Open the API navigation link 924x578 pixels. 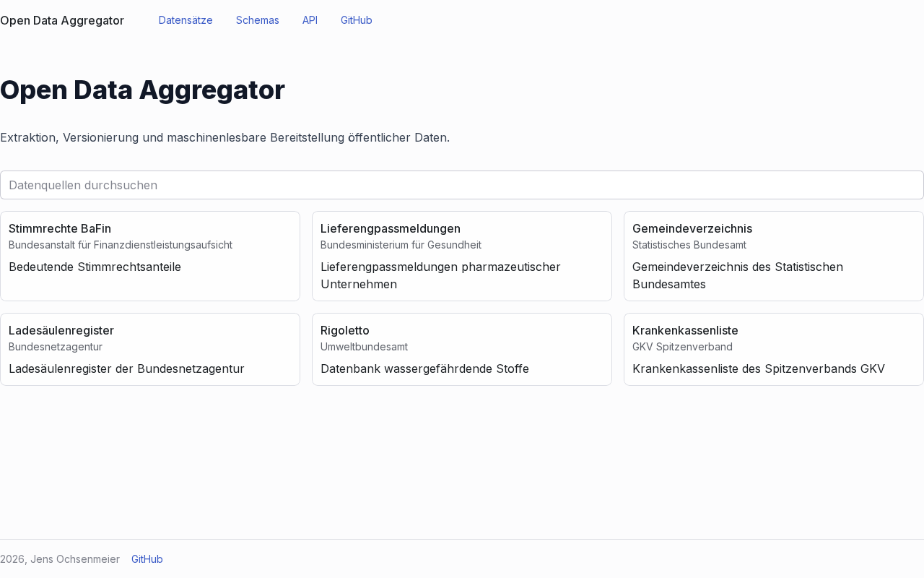coord(310,20)
